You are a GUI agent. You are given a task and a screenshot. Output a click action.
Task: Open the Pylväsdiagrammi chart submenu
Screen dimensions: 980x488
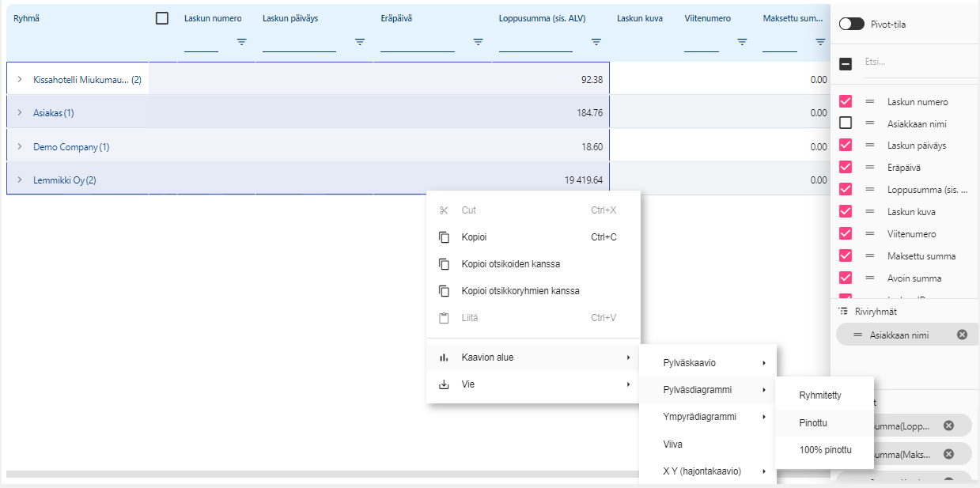pos(708,390)
